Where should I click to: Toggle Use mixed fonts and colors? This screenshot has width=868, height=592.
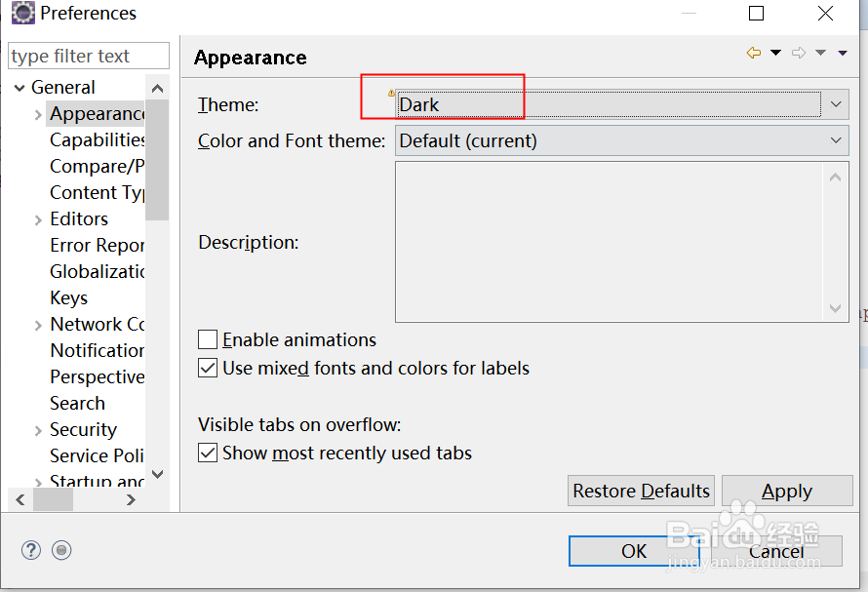(208, 369)
